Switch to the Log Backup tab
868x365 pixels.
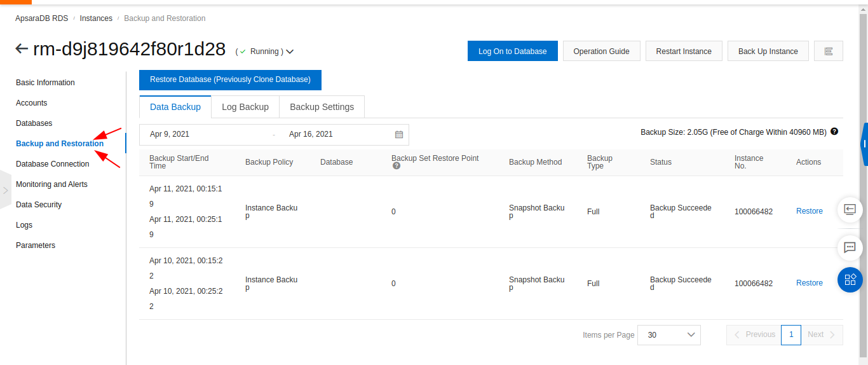(245, 107)
